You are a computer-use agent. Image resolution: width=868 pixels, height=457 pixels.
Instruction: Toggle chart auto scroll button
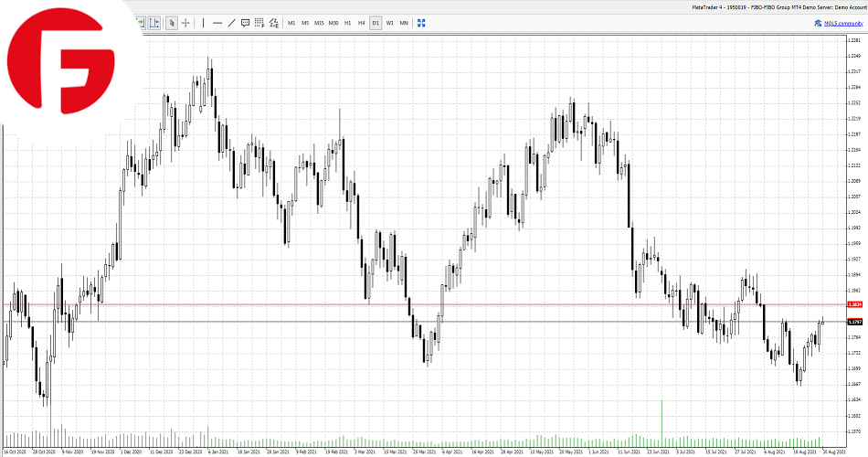140,23
